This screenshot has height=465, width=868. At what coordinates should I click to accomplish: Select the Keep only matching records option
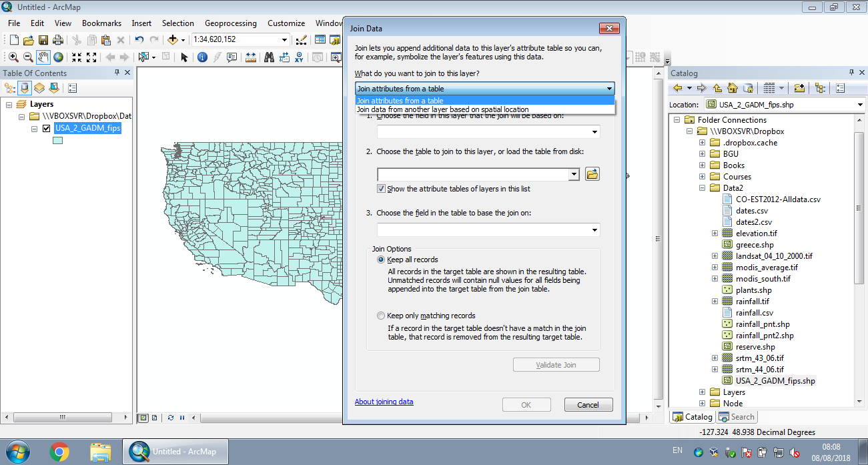pos(380,316)
